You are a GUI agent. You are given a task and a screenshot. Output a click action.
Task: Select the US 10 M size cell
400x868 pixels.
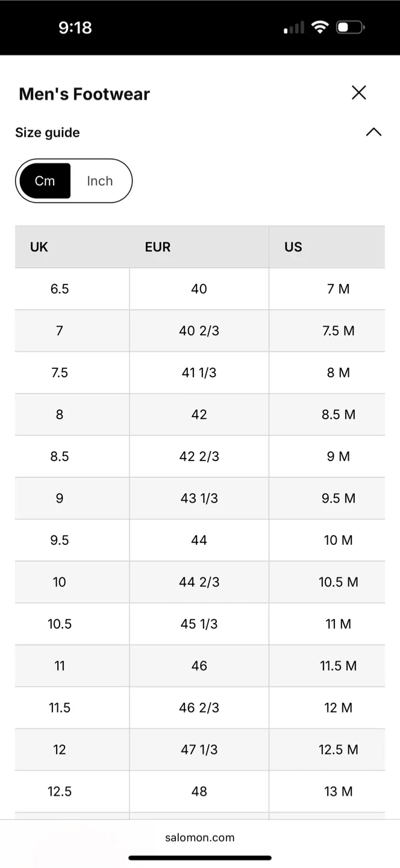point(338,540)
